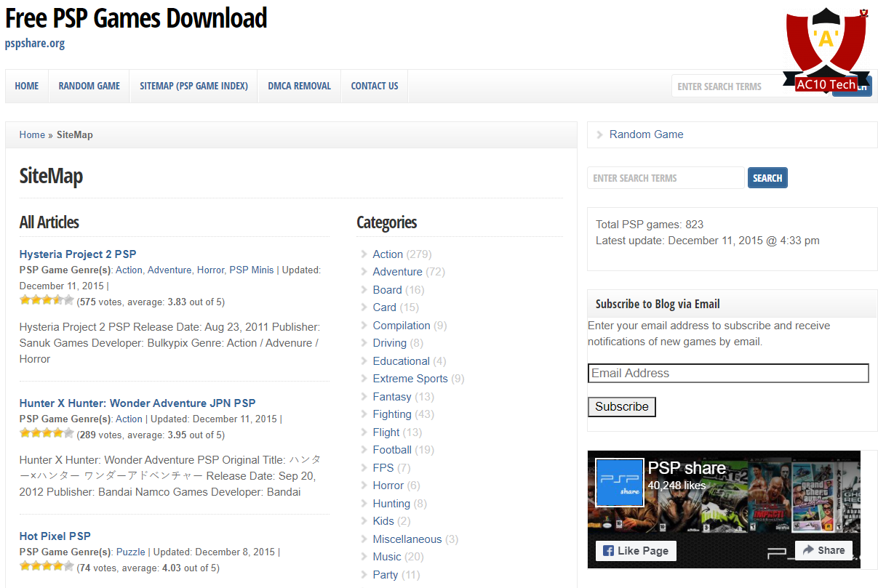The height and width of the screenshot is (588, 878).
Task: Click Home in the breadcrumb trail
Action: click(32, 134)
